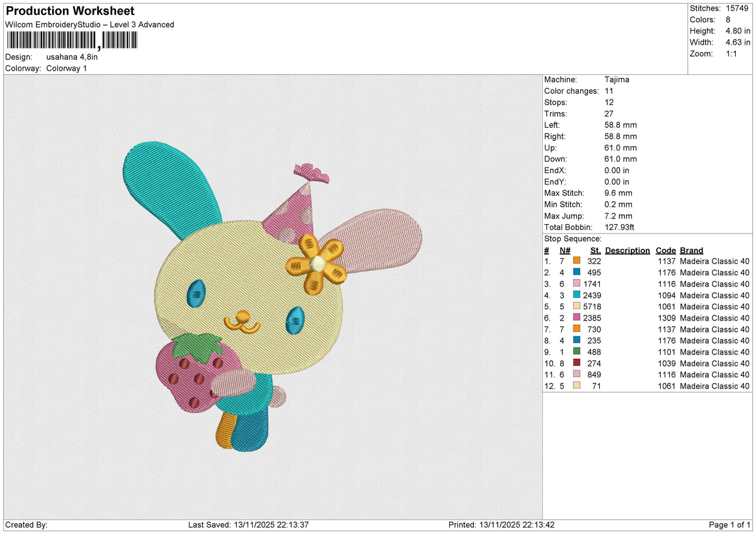Click the 'Colorway 1' value
The width and height of the screenshot is (756, 534).
click(67, 68)
